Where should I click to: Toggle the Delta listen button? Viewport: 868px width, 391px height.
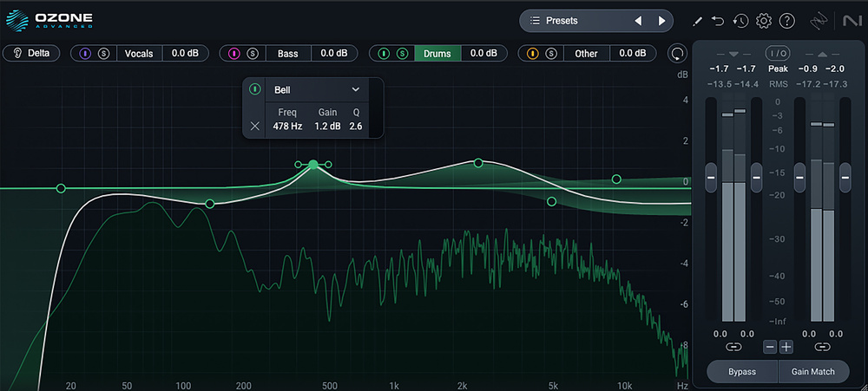[x=30, y=54]
